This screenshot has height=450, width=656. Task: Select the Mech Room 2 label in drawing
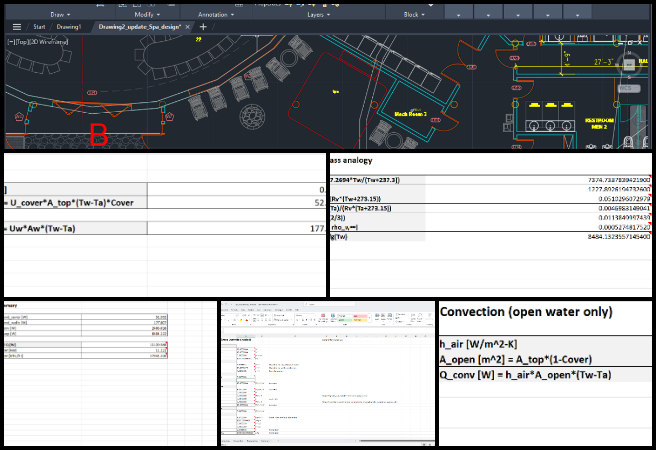pos(410,114)
